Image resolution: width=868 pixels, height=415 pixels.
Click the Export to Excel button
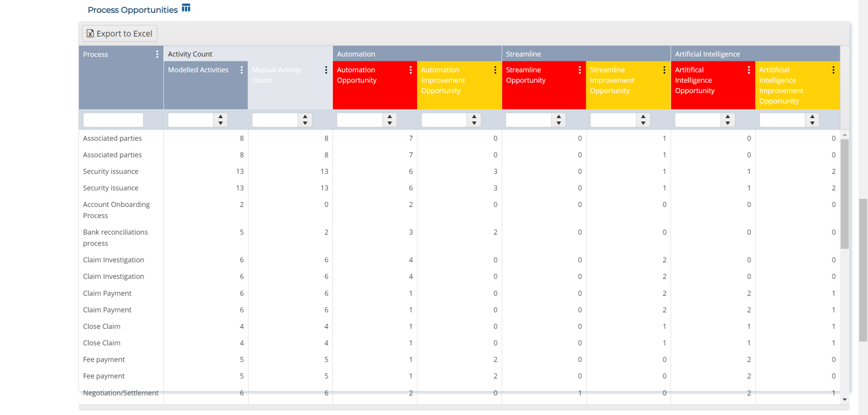119,33
